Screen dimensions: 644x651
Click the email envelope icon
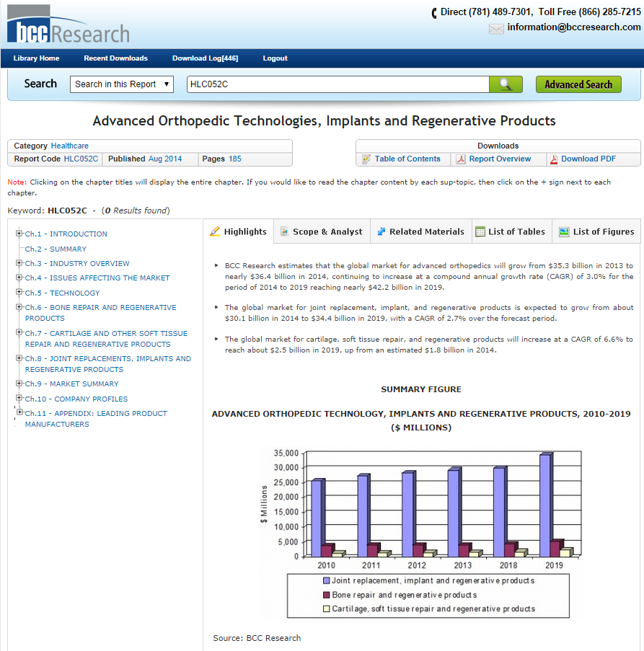point(495,29)
